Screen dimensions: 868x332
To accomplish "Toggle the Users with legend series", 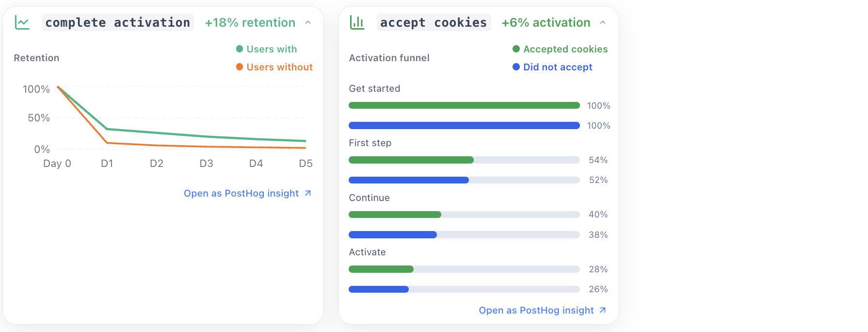I will (266, 49).
